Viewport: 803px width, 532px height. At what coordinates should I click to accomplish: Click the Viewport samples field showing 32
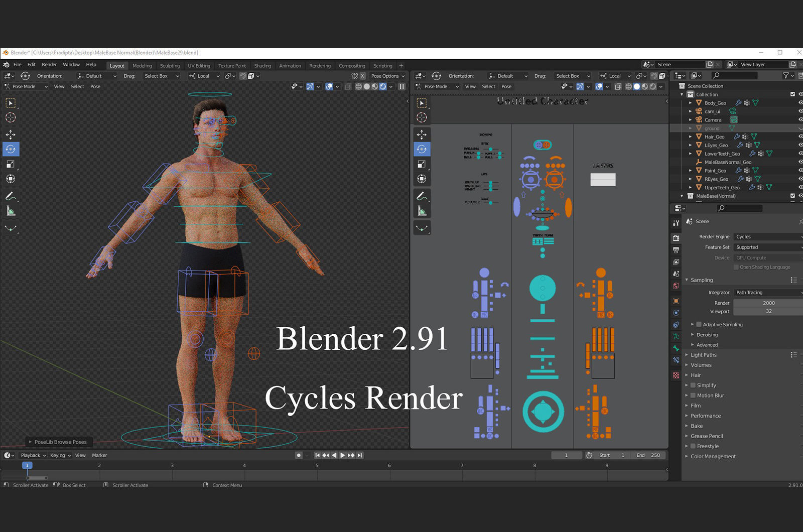tap(768, 311)
